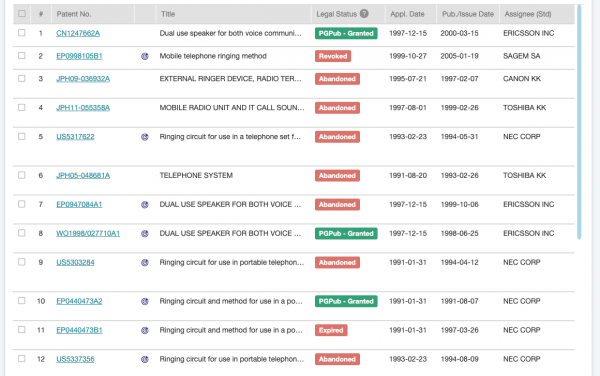Click the globe icon in the EP0440473A2 row
600x376 pixels.
coord(145,301)
